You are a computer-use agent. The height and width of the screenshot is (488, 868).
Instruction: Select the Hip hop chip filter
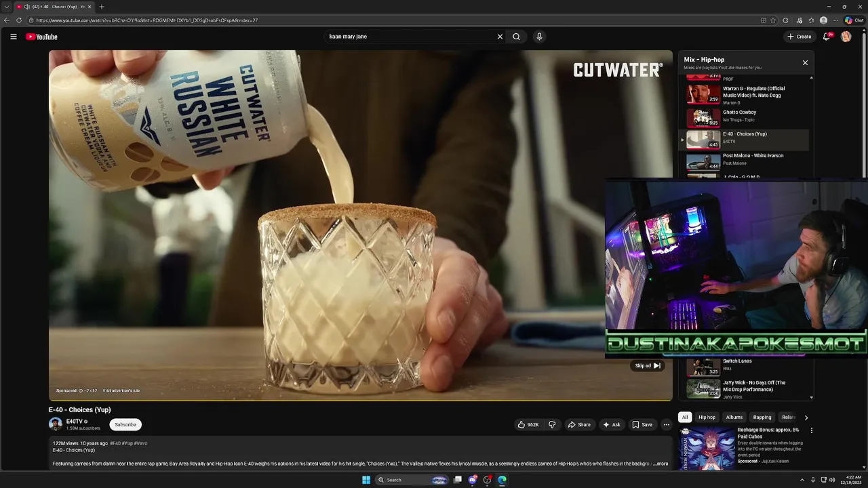(x=707, y=418)
